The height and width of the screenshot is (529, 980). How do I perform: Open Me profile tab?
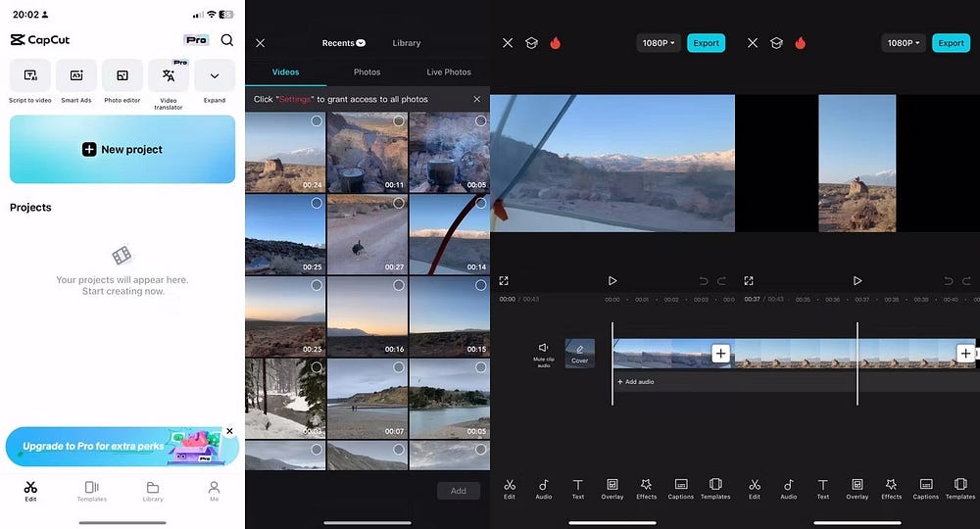(214, 491)
